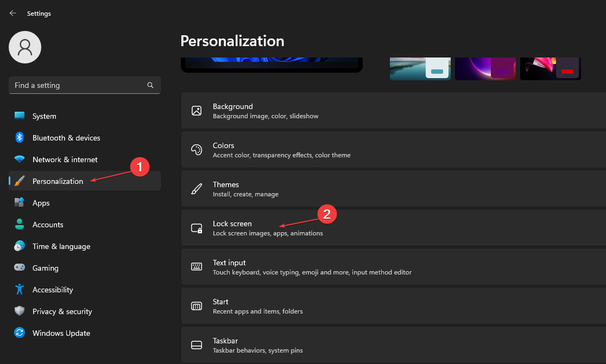Click the clock icon for Time & language

[20, 246]
